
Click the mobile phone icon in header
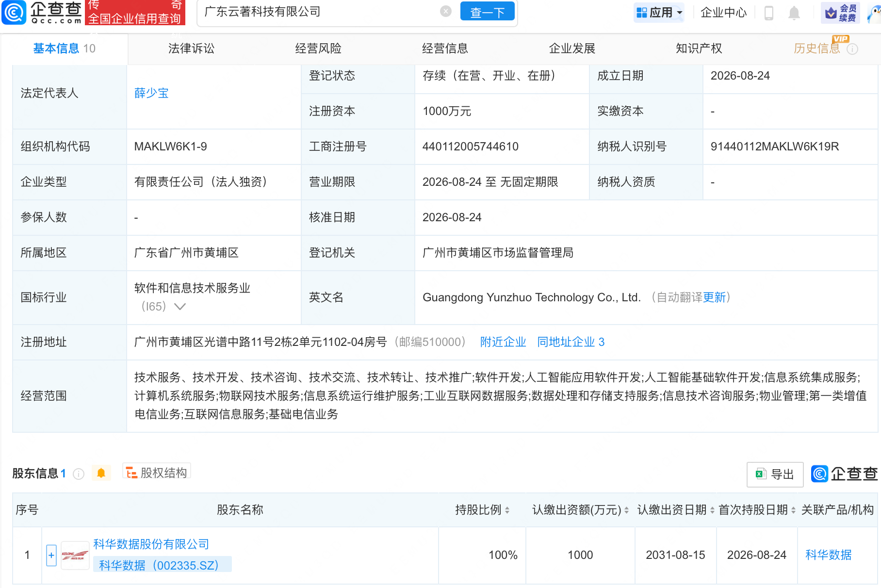tap(769, 13)
